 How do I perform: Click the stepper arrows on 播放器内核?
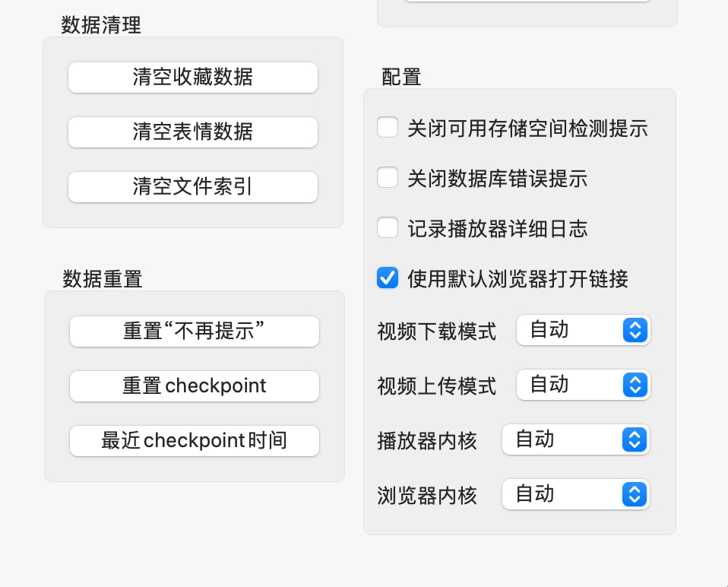click(x=634, y=439)
